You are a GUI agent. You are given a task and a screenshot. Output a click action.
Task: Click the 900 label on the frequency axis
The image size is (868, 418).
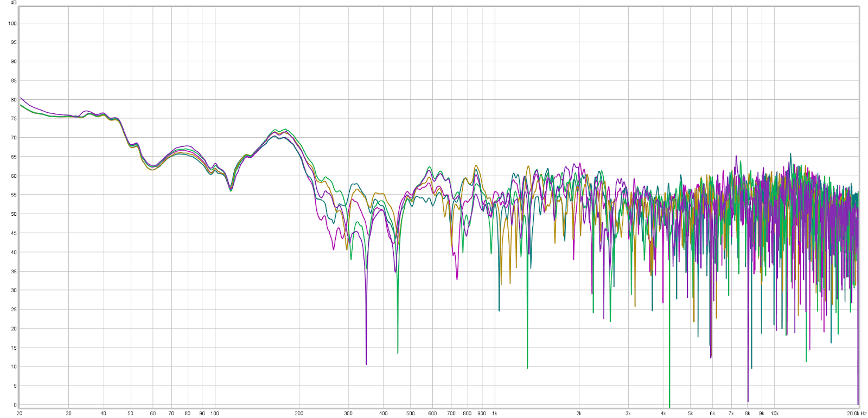click(x=482, y=413)
